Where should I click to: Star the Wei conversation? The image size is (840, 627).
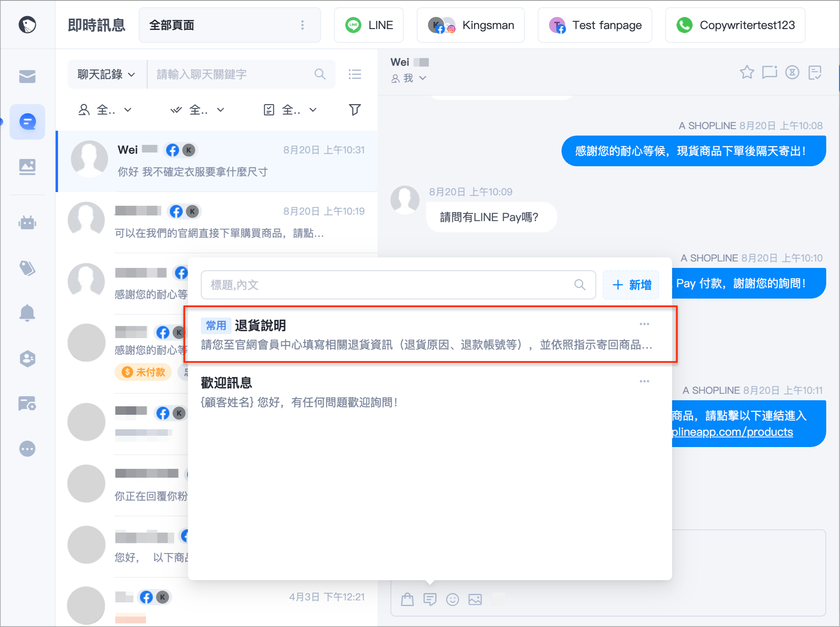[x=747, y=72]
